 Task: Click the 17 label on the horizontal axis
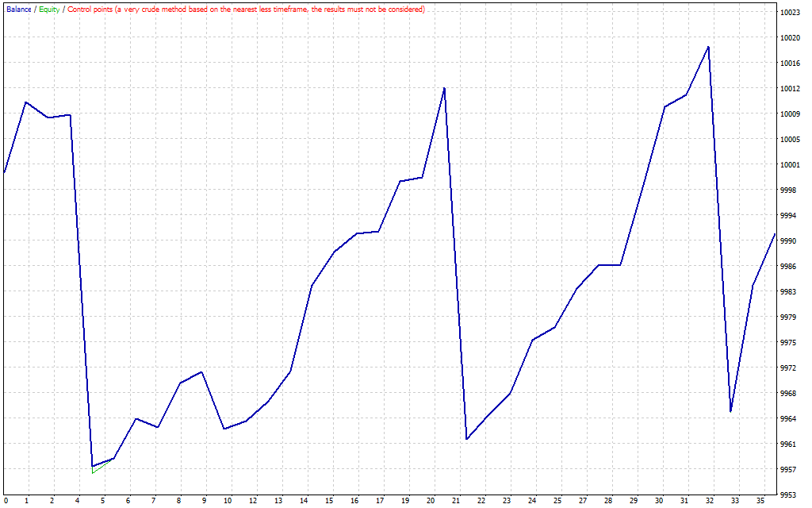(x=380, y=501)
